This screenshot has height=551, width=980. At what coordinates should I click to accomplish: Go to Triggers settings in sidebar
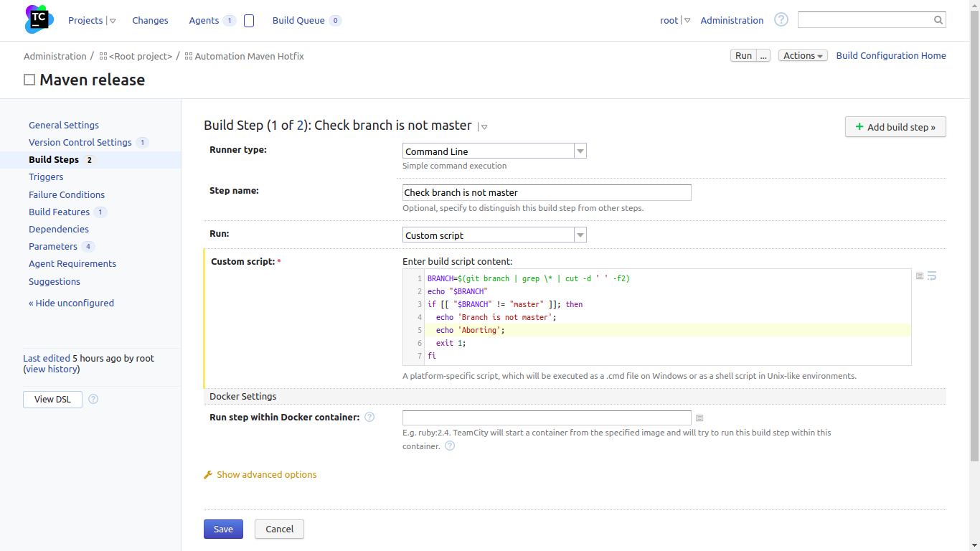coord(46,177)
